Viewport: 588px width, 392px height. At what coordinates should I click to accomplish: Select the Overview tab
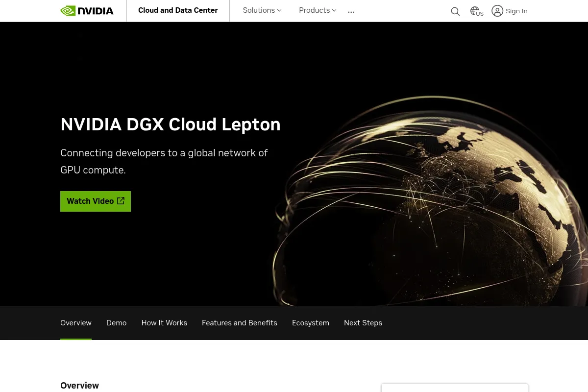76,323
